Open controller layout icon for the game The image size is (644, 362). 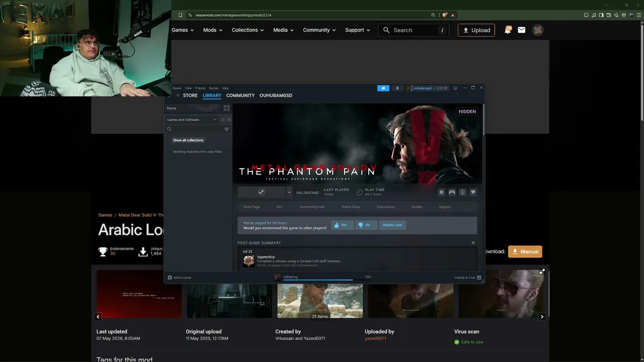[452, 192]
